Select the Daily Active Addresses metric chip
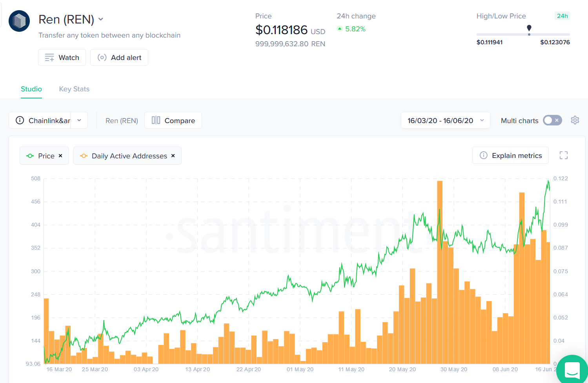Image resolution: width=588 pixels, height=383 pixels. 127,156
